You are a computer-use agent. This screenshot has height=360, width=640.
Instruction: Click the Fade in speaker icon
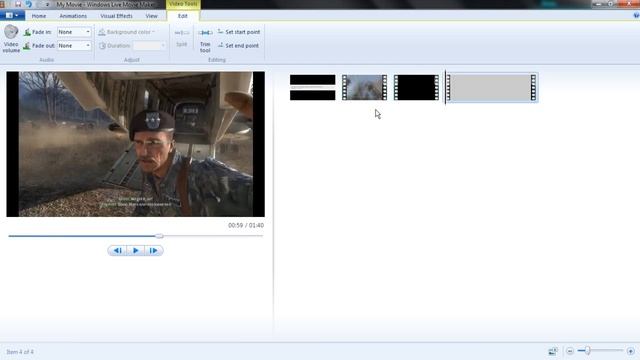point(27,32)
